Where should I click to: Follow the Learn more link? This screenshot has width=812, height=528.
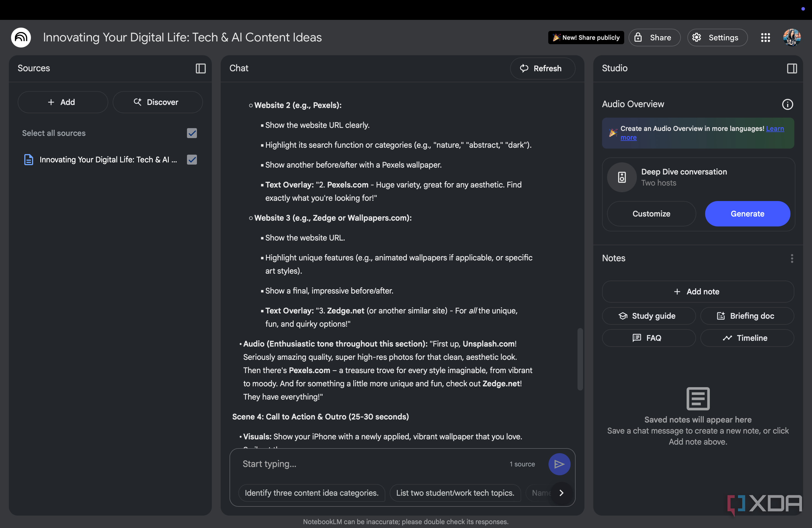[x=774, y=129]
